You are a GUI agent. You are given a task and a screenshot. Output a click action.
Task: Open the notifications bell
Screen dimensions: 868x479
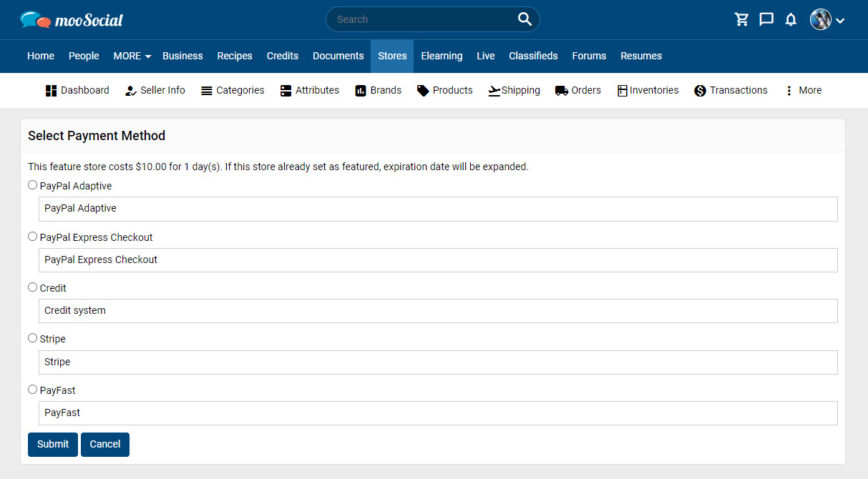pos(791,19)
